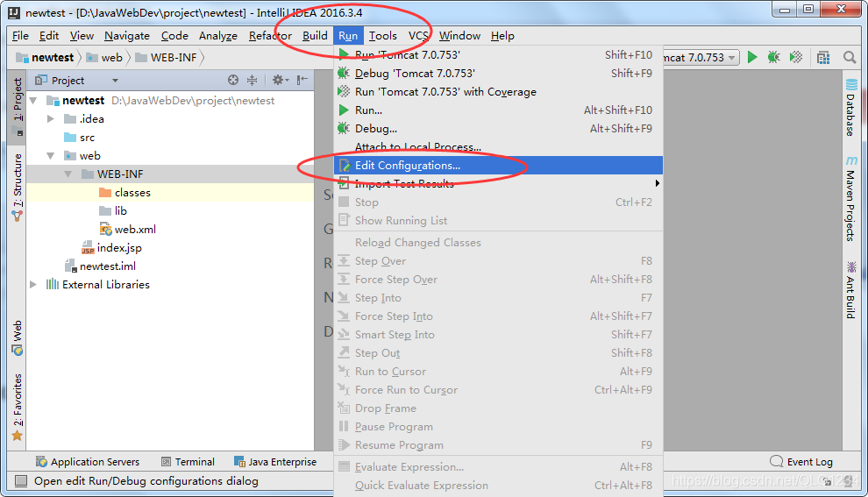Select Run 'Tomcat 7.0.753' with Coverage
Screen dimensions: 868x497
(498, 92)
